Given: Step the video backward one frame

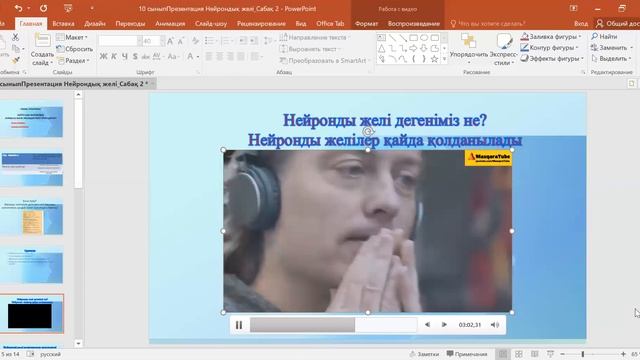Looking at the screenshot, I should [x=427, y=325].
